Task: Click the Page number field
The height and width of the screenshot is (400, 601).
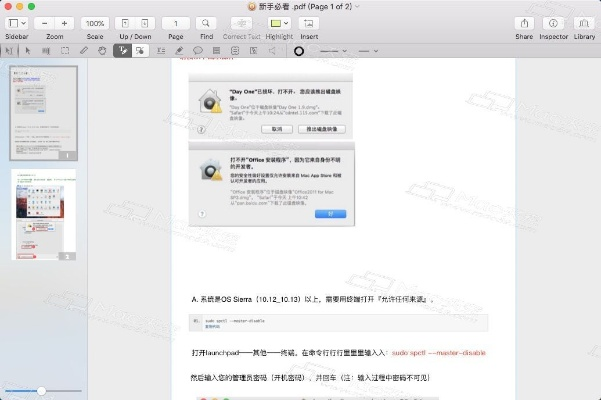Action: 176,23
